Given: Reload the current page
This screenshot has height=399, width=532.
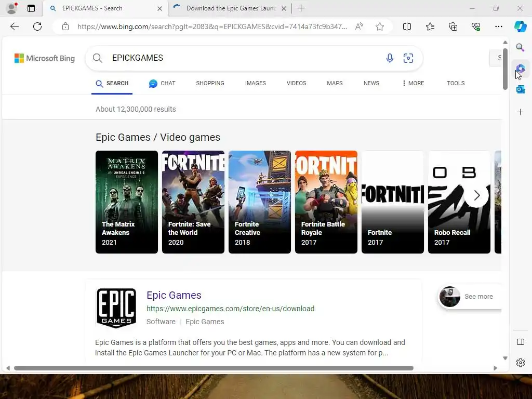Looking at the screenshot, I should pyautogui.click(x=37, y=26).
